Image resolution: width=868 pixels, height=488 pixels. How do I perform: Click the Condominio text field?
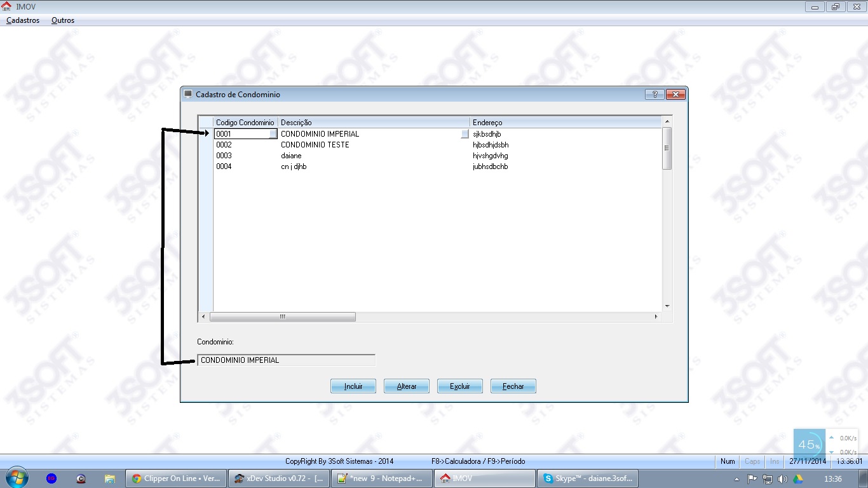click(x=286, y=360)
